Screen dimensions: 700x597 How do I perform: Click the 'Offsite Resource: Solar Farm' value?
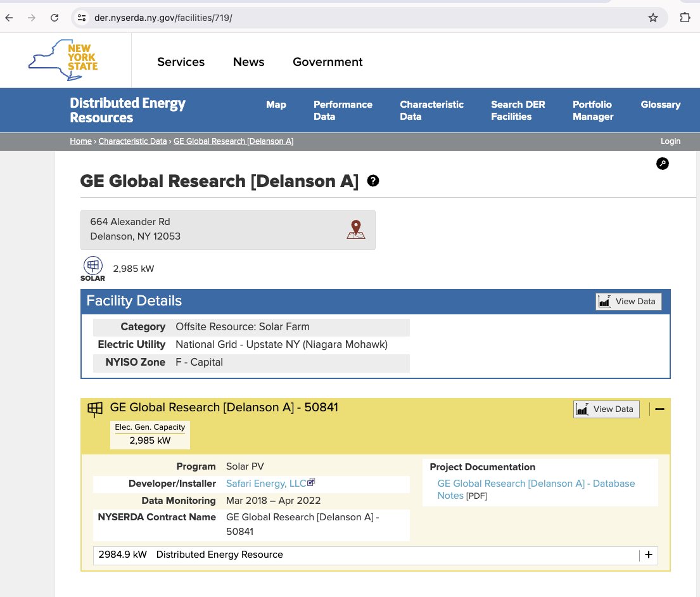[243, 327]
